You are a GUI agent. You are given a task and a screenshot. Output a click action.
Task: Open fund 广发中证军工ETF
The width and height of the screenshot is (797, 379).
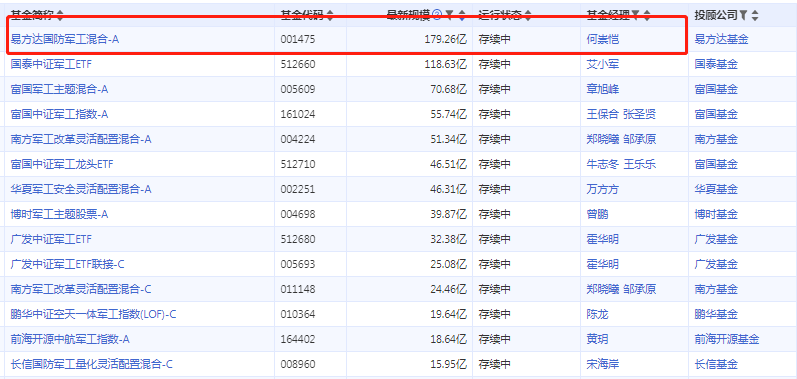click(51, 239)
